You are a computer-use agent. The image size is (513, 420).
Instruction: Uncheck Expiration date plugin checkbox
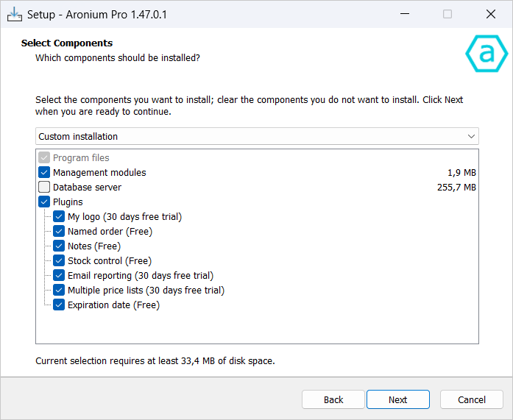point(59,305)
